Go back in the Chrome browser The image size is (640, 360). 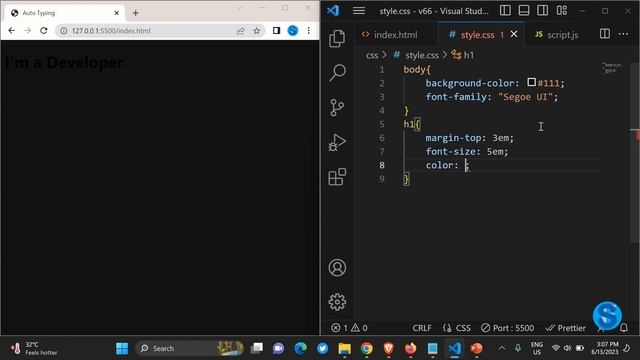pos(11,31)
